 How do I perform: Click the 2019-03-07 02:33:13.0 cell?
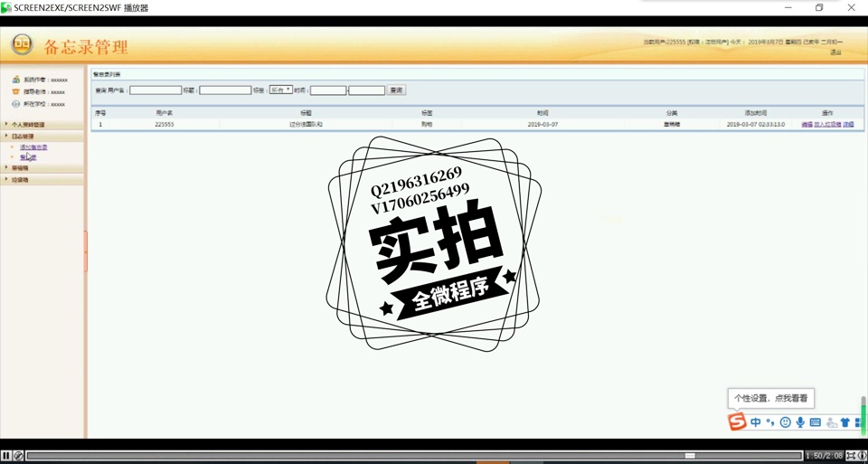coord(756,125)
